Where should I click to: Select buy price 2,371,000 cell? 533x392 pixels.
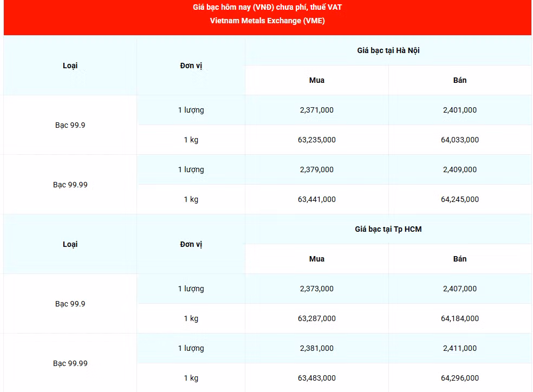316,110
